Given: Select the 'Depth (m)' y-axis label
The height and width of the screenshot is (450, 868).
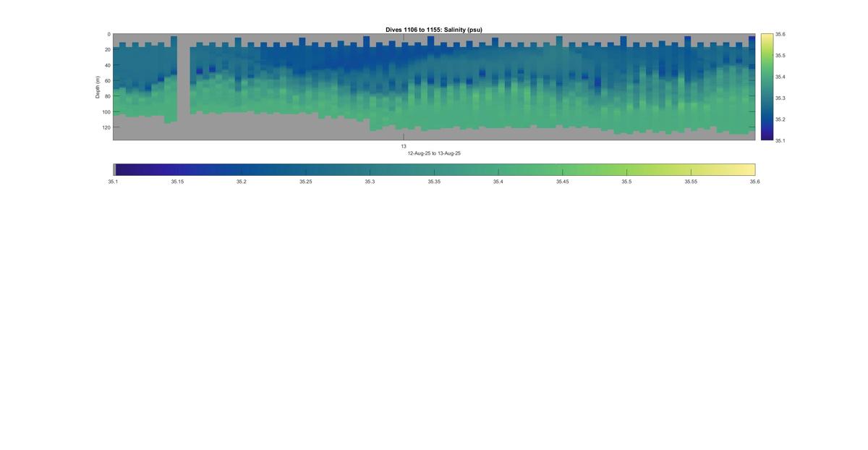Looking at the screenshot, I should 98,87.
